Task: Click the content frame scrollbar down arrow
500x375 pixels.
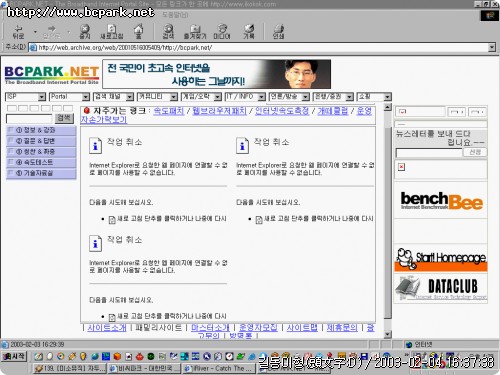Action: pos(387,334)
